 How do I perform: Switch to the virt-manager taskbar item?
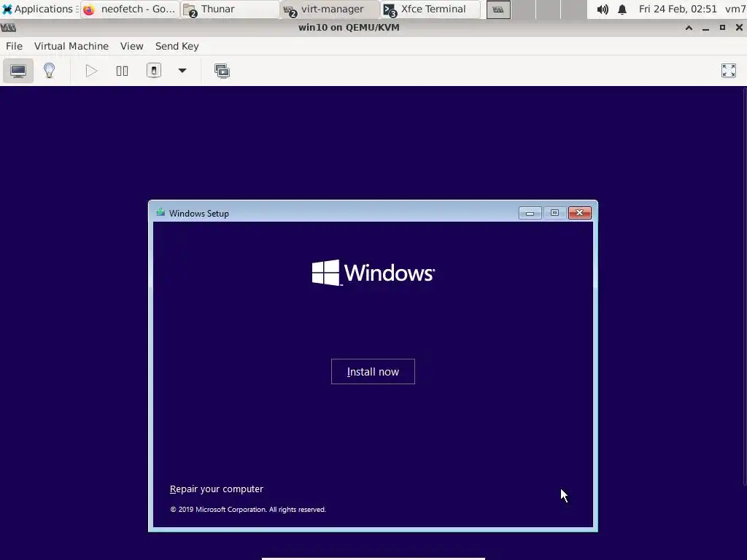click(x=330, y=9)
